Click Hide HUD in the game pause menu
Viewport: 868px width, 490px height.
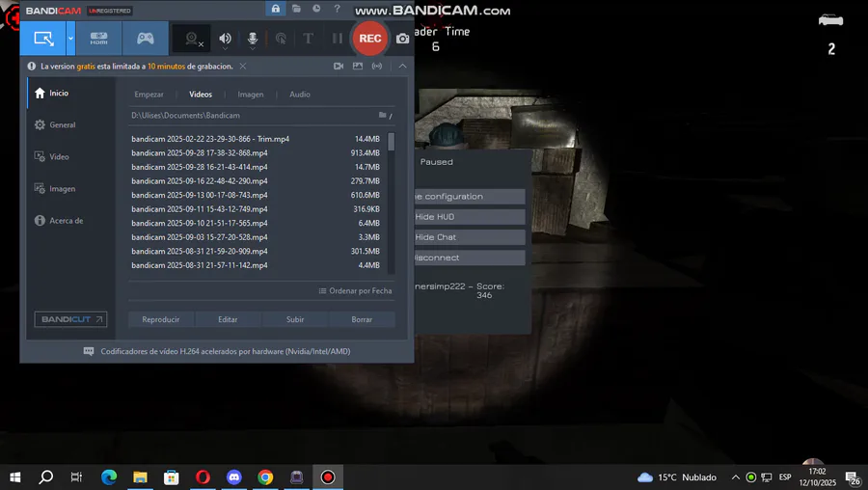(470, 216)
